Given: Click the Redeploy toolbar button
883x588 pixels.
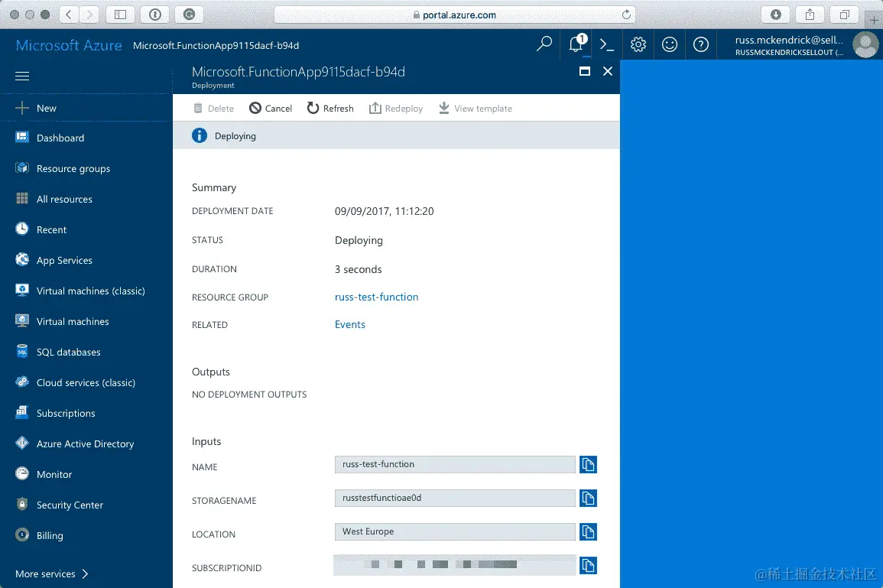Looking at the screenshot, I should pyautogui.click(x=396, y=108).
